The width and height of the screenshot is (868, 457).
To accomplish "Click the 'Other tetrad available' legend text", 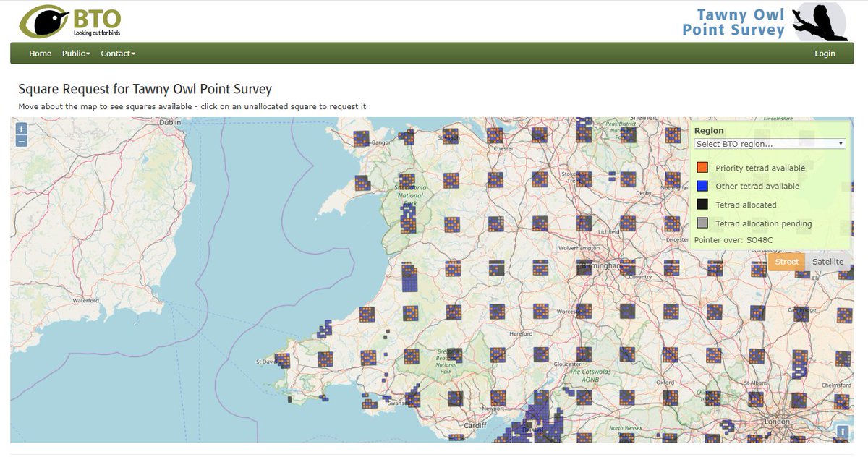I will coord(757,186).
